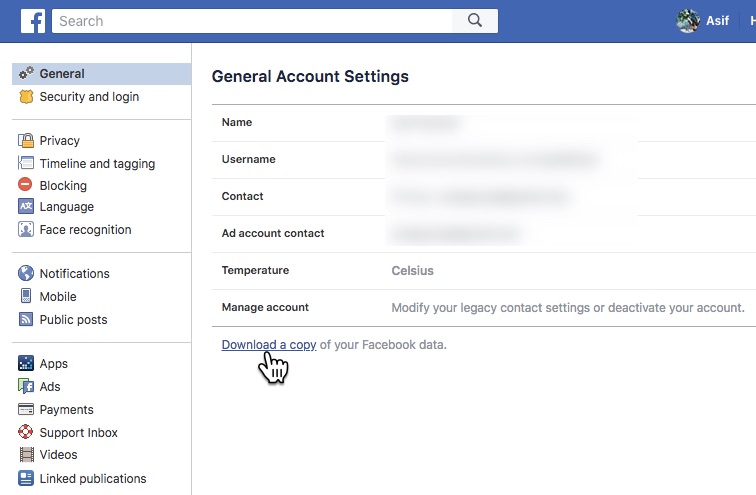Open Linked publications settings
Image resolution: width=756 pixels, height=495 pixels.
[93, 479]
